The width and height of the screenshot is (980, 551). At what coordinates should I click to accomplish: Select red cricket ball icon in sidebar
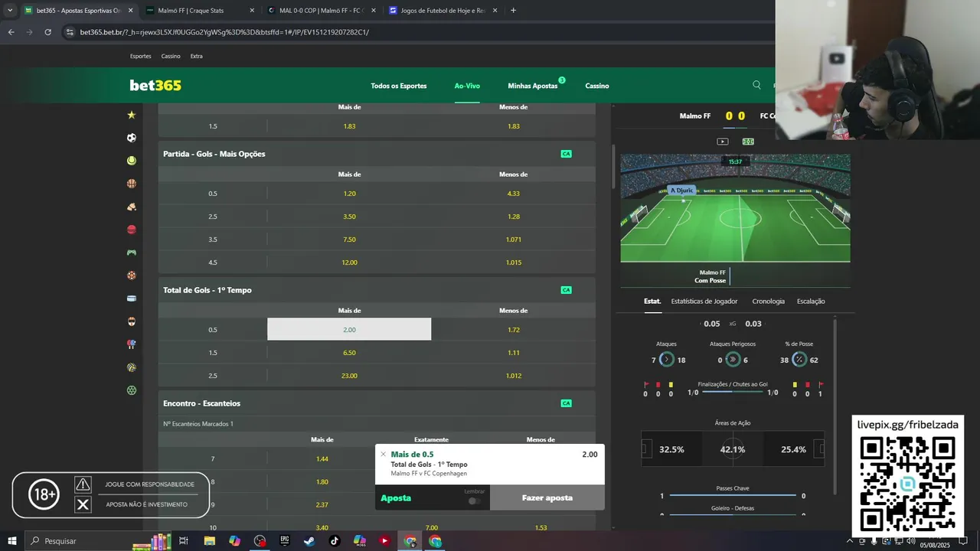pyautogui.click(x=132, y=230)
